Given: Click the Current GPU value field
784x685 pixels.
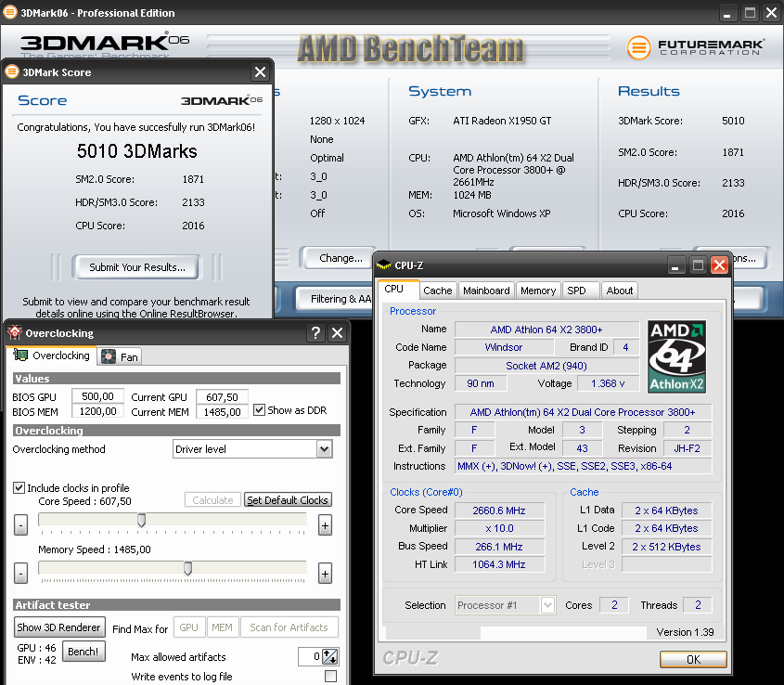Looking at the screenshot, I should 222,396.
